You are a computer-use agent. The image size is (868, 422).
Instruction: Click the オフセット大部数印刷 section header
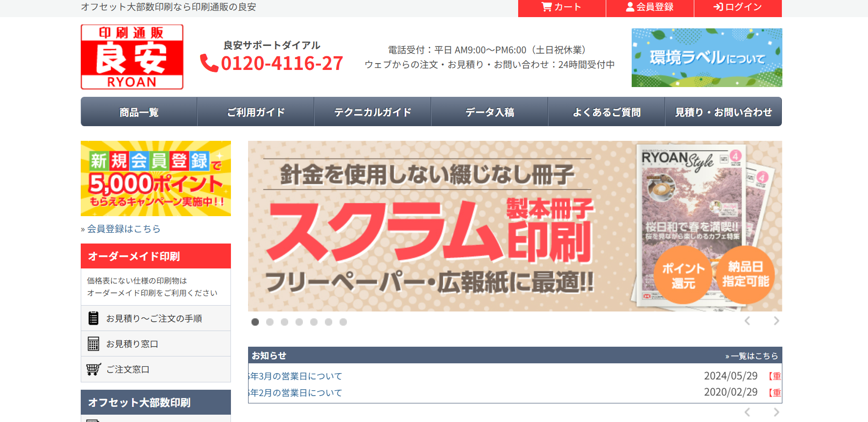point(156,402)
